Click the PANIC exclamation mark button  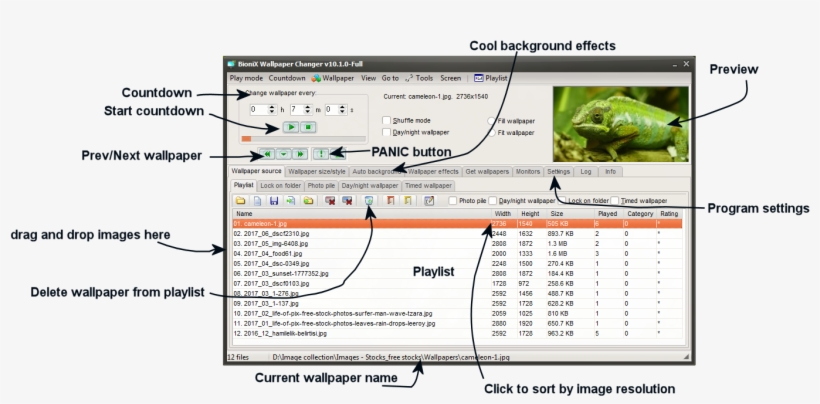(321, 154)
